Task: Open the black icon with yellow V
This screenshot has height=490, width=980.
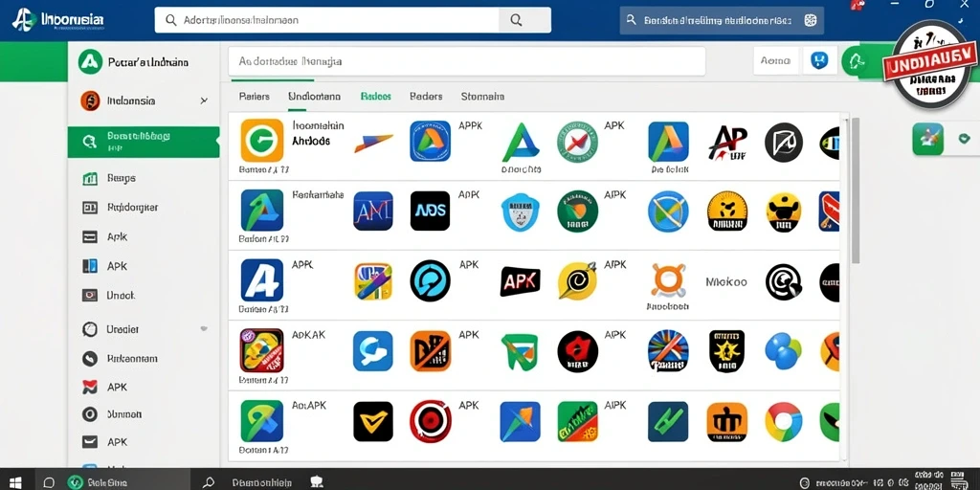Action: pos(372,421)
